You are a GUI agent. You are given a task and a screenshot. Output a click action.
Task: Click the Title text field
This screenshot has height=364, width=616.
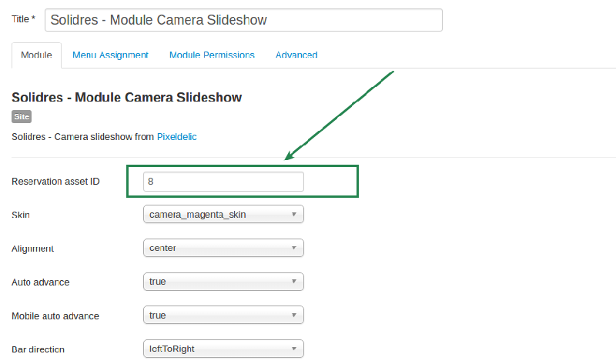(243, 20)
